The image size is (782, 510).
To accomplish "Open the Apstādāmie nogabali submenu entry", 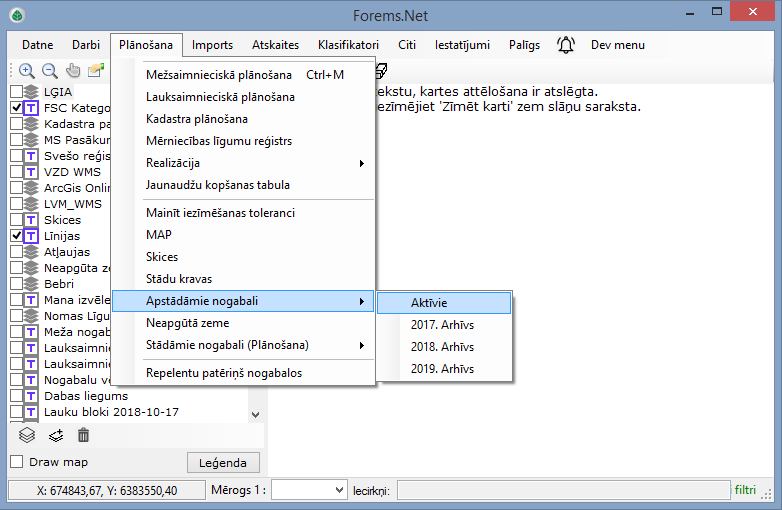I will coord(243,301).
